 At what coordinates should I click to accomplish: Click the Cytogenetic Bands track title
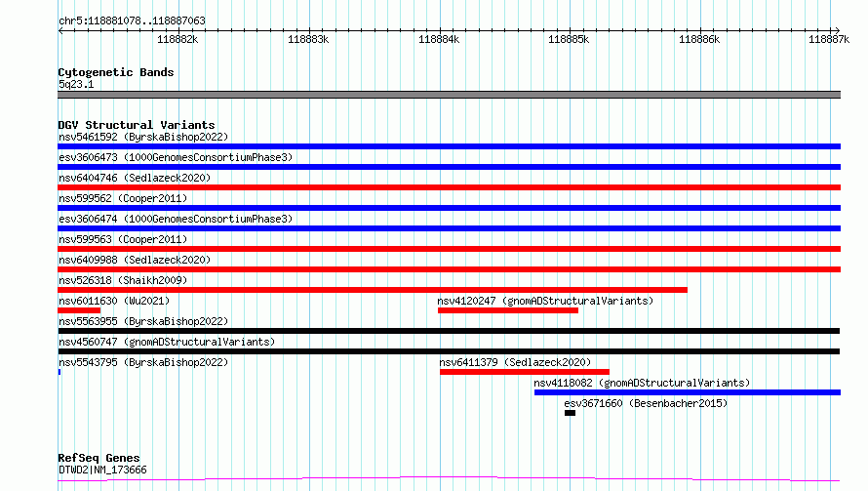point(116,72)
